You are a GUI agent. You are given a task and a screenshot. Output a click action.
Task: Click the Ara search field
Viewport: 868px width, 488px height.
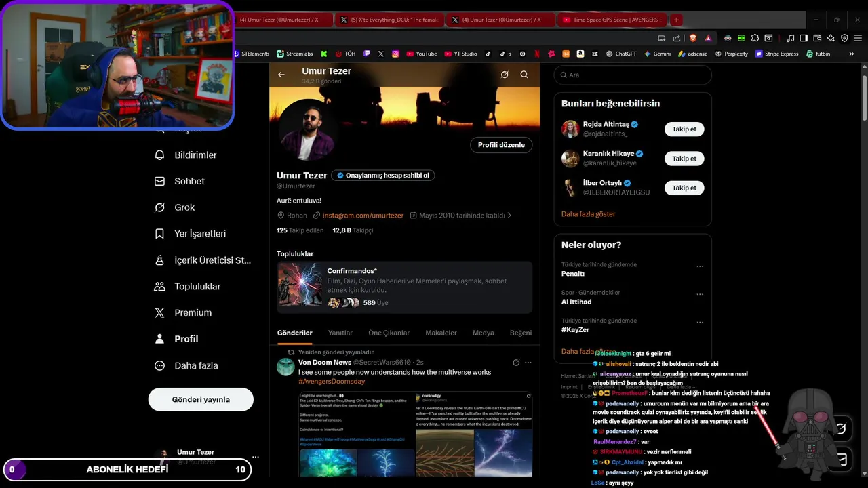tap(633, 75)
